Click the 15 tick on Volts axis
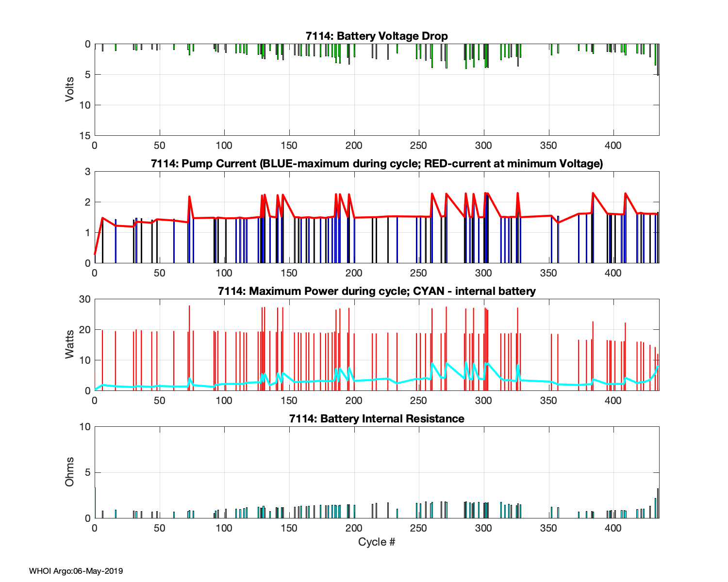Screen dimensions: 728x582 tap(85, 136)
